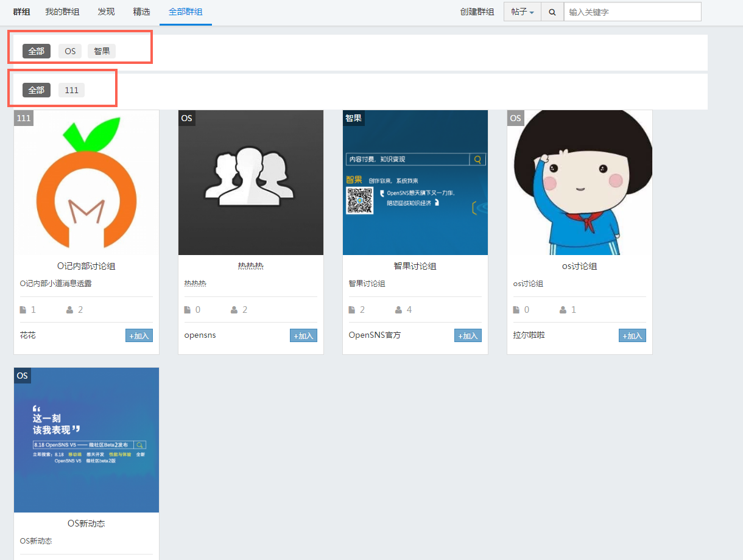Open the os讨论组 cartoon girl thumbnail
This screenshot has height=560, width=743.
click(x=580, y=183)
